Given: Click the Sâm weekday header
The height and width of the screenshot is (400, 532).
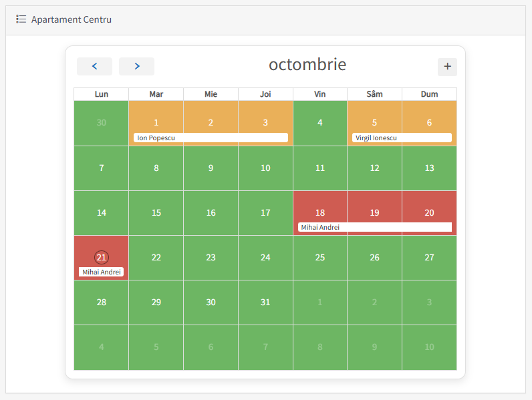Looking at the screenshot, I should (374, 94).
